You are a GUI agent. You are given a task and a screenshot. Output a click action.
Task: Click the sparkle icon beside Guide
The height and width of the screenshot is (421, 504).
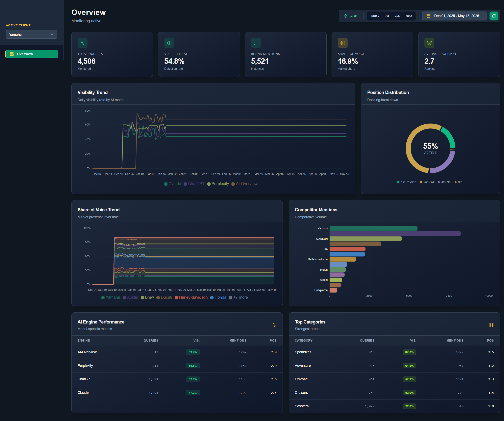(346, 16)
